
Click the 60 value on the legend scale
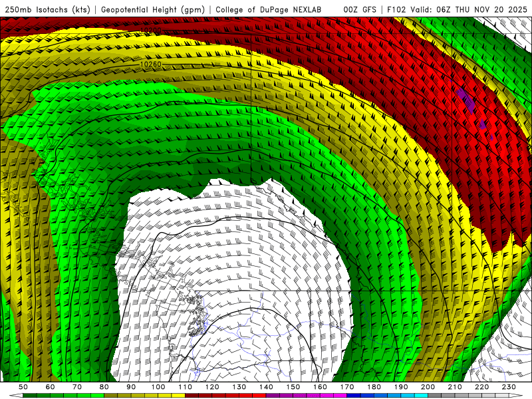[x=51, y=387]
